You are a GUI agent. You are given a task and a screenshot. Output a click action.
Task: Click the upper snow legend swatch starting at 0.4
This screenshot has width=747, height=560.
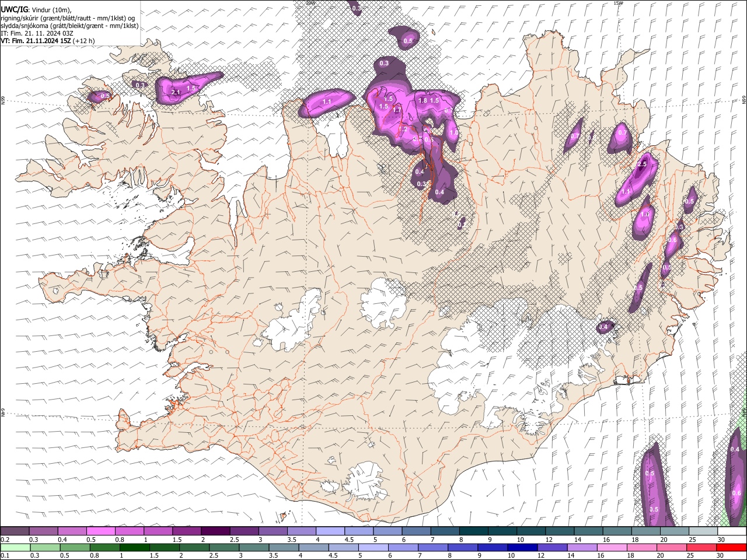click(72, 531)
